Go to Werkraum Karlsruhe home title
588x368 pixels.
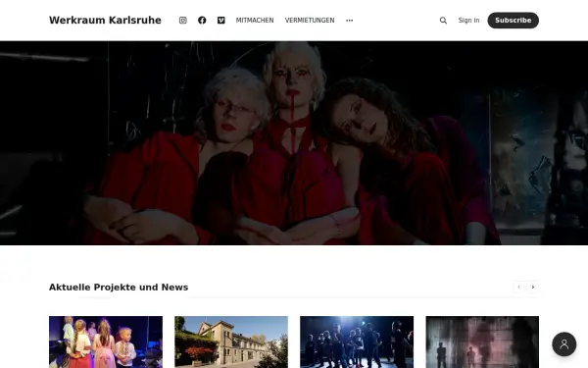[x=105, y=21]
